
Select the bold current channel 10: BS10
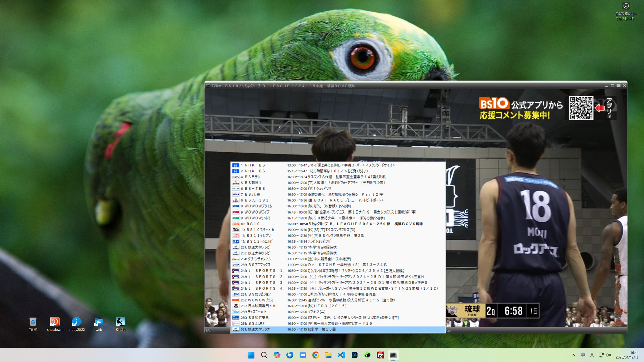pyautogui.click(x=338, y=224)
